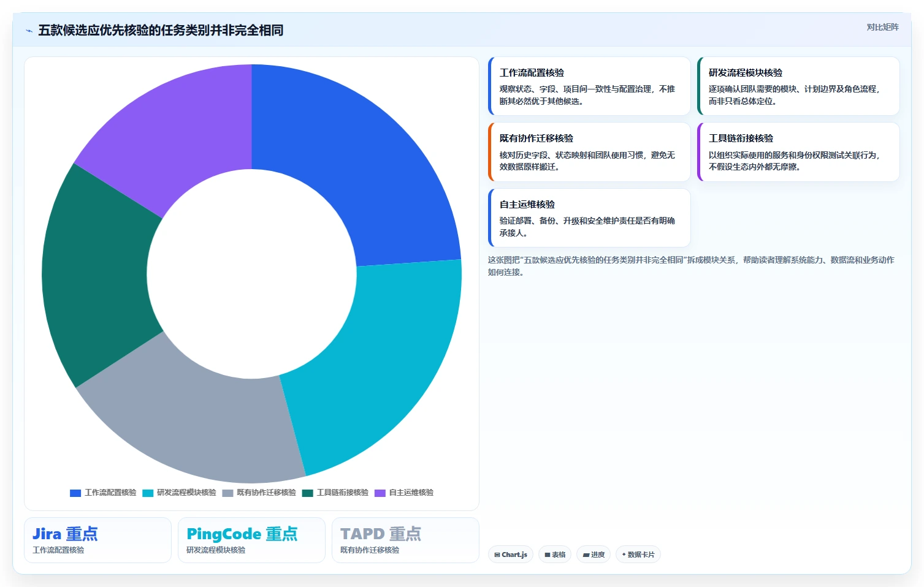Open the 自主运维核验 info card
The image size is (924, 587).
coord(589,218)
